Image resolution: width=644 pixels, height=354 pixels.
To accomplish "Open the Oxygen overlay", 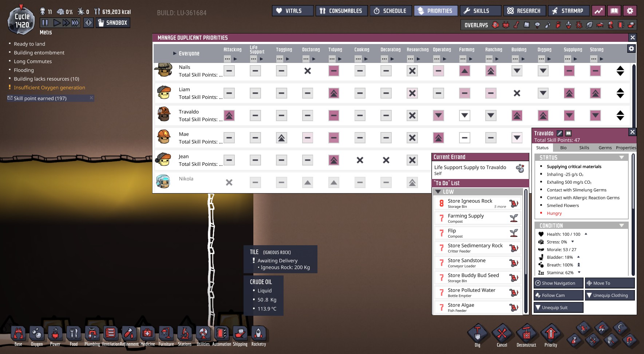I will 495,25.
